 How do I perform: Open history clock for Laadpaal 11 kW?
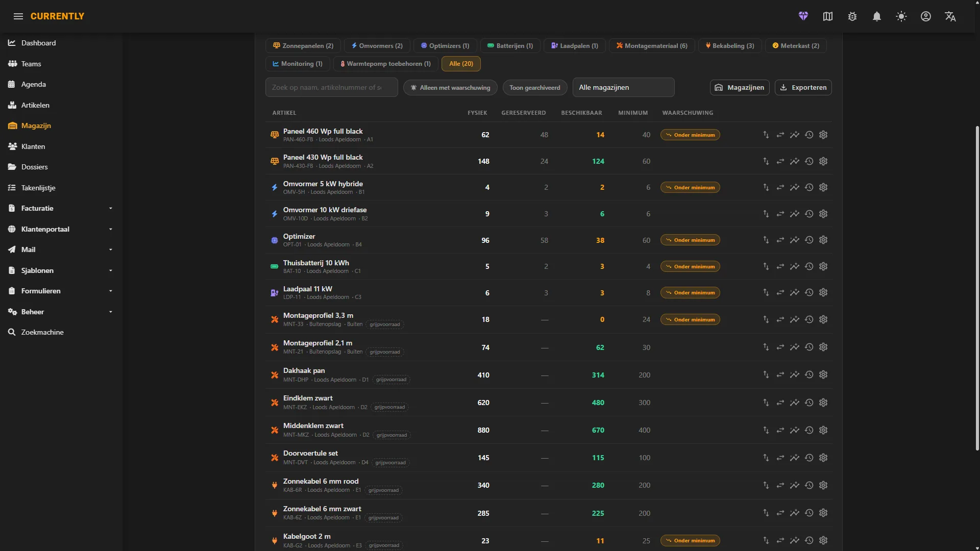(x=809, y=292)
